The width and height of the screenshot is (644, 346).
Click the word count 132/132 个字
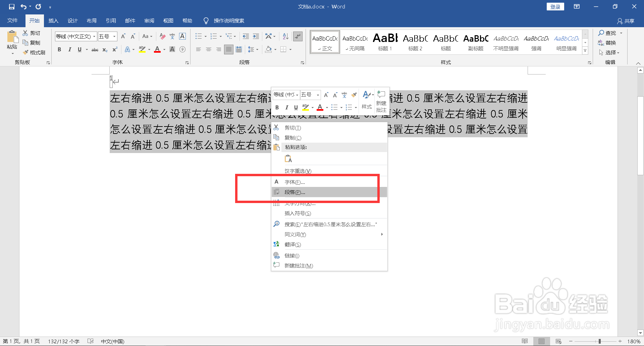click(x=64, y=341)
